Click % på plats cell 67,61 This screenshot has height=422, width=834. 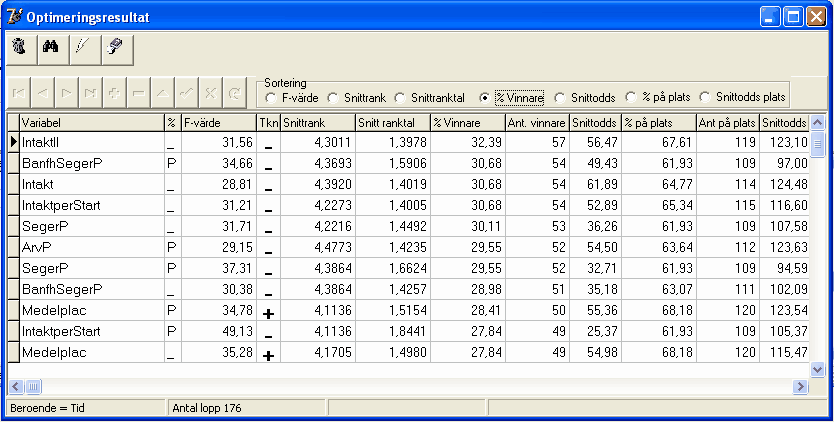659,143
